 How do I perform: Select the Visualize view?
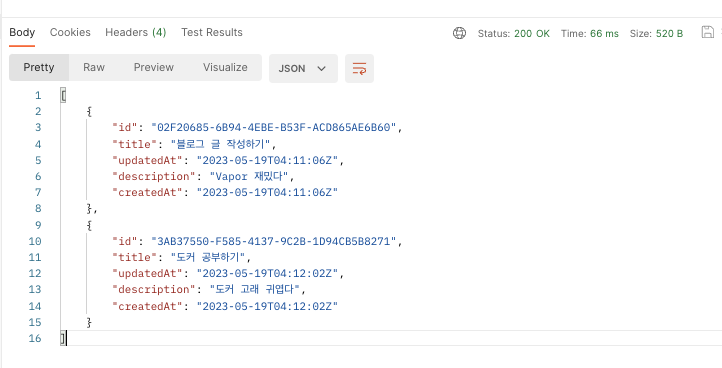225,67
